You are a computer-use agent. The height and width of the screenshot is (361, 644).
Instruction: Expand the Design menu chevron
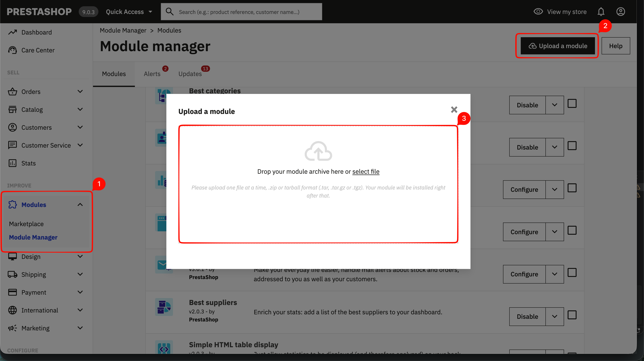click(x=80, y=256)
